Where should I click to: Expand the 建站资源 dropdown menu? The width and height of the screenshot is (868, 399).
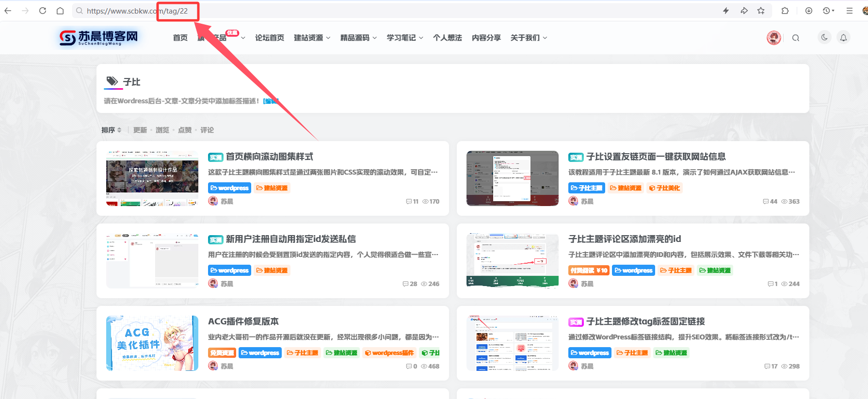pos(312,38)
